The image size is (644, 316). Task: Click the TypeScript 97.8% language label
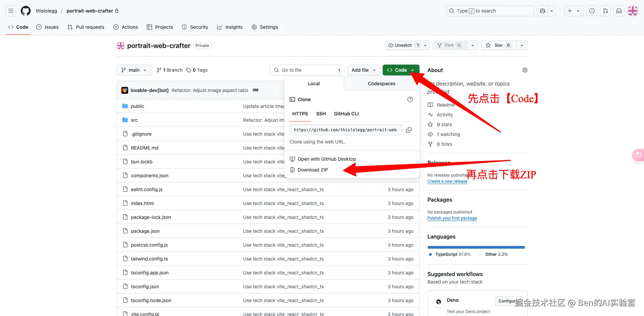tap(450, 254)
